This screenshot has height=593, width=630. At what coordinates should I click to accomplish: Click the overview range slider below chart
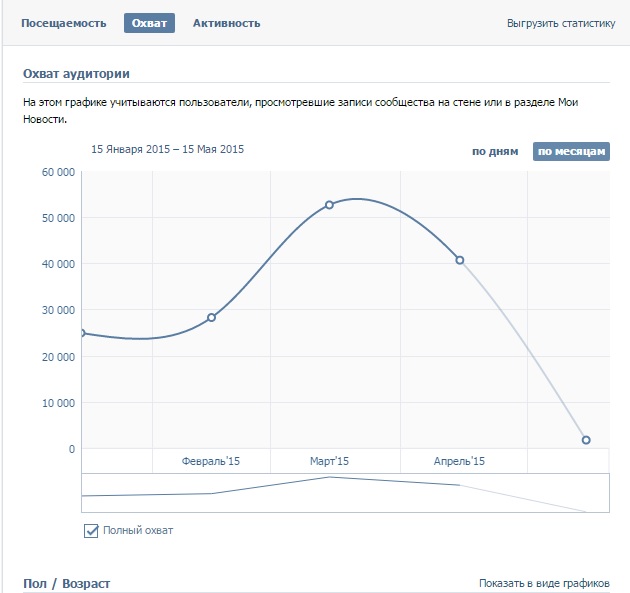coord(345,492)
